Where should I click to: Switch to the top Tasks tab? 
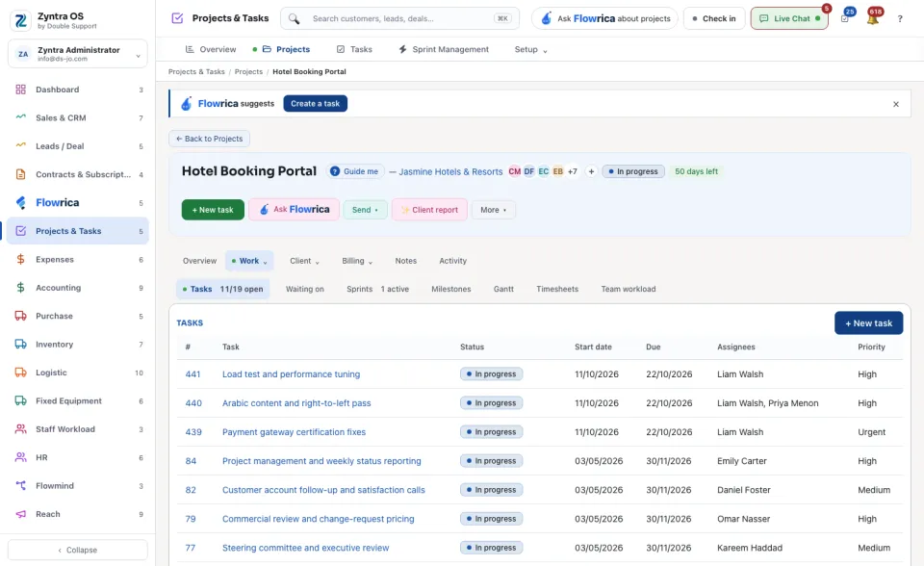(x=354, y=49)
